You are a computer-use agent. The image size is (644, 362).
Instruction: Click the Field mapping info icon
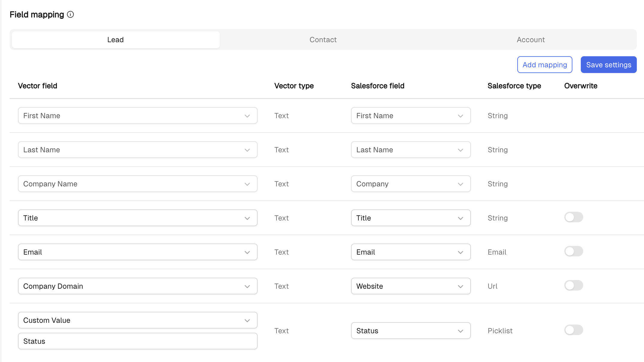coord(70,15)
